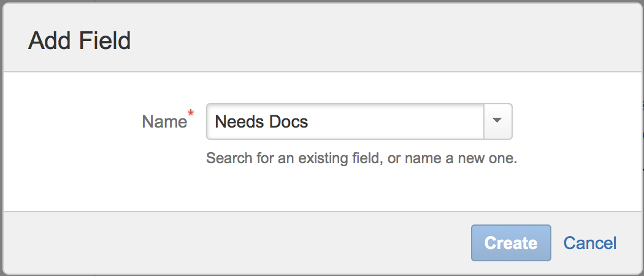Screen dimensions: 644x276
Task: Click the field search help text
Action: [x=362, y=159]
